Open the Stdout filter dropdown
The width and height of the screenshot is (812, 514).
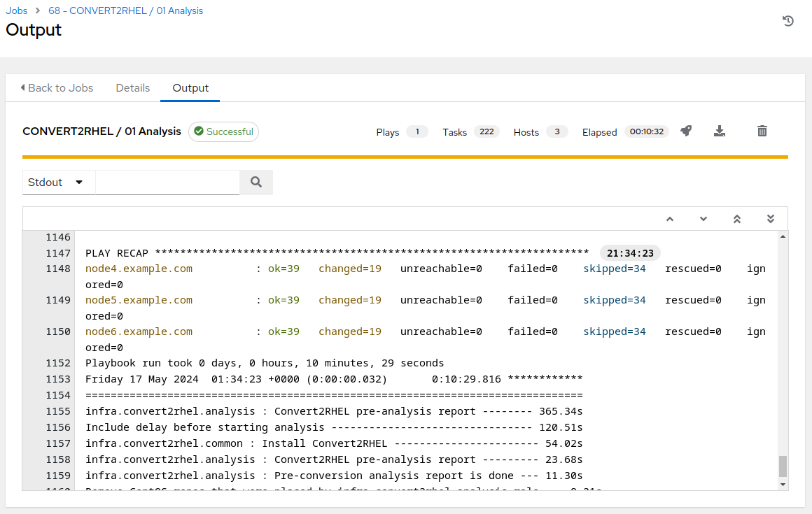tap(59, 183)
